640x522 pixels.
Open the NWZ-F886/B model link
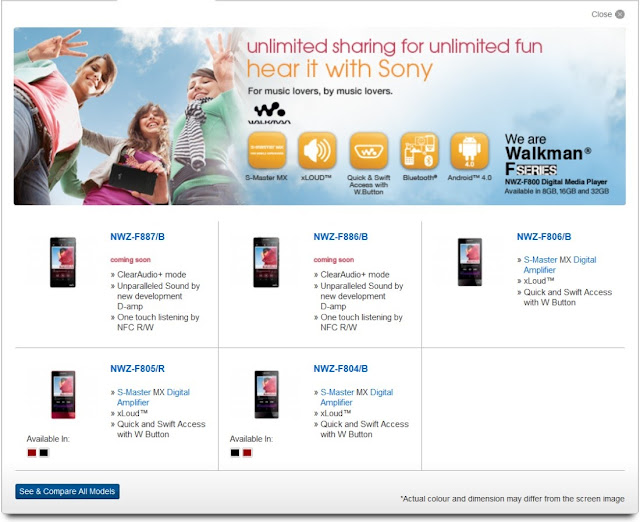340,237
